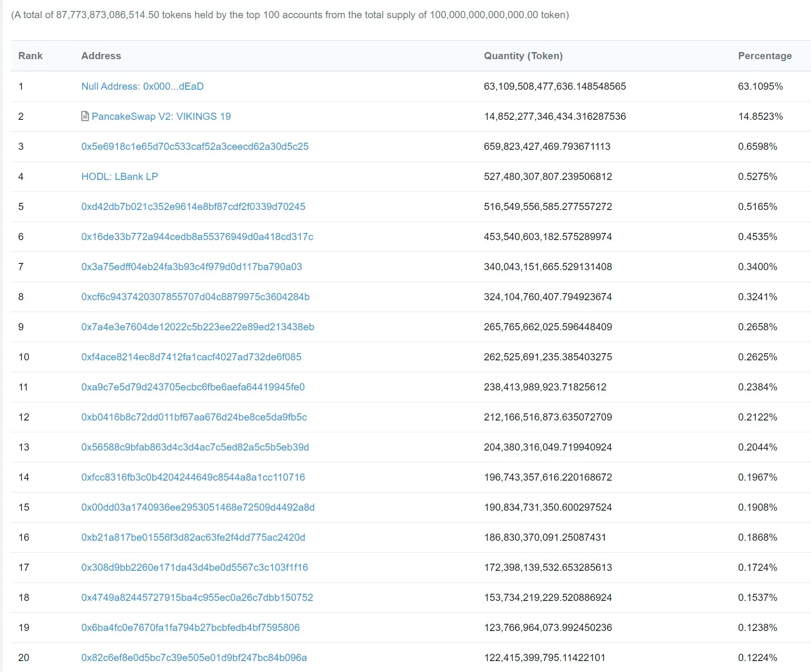Select quantity 14,852,277,346,434.316287536
Image resolution: width=811 pixels, height=672 pixels.
tap(555, 116)
